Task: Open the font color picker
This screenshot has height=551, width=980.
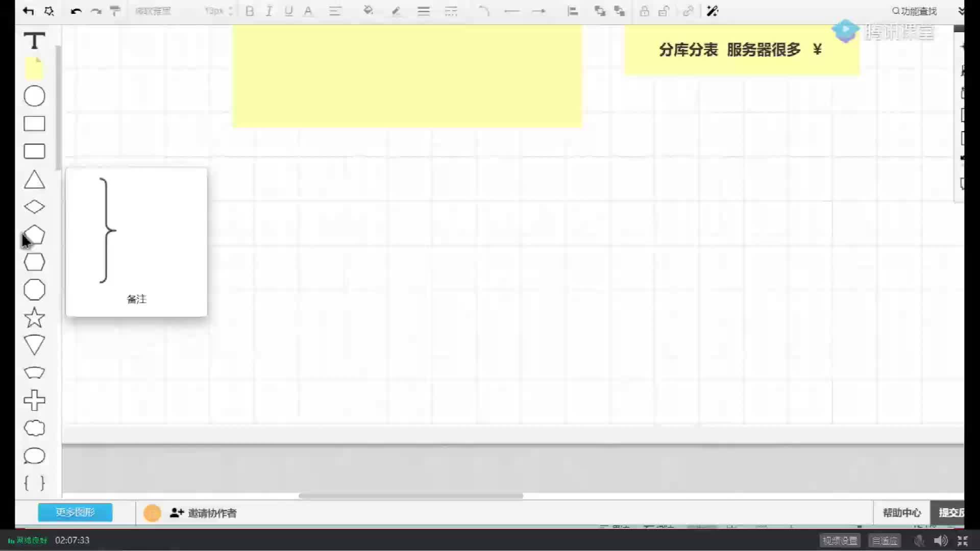Action: click(x=308, y=11)
